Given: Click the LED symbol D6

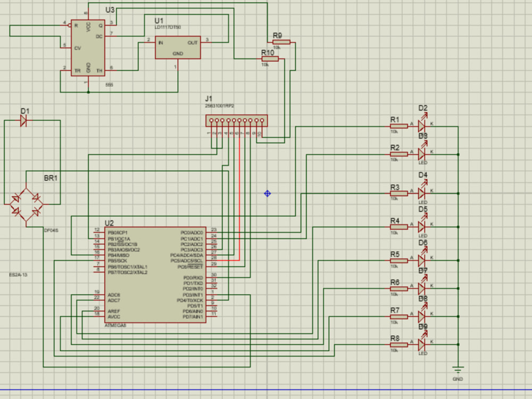Looking at the screenshot, I should (x=422, y=260).
